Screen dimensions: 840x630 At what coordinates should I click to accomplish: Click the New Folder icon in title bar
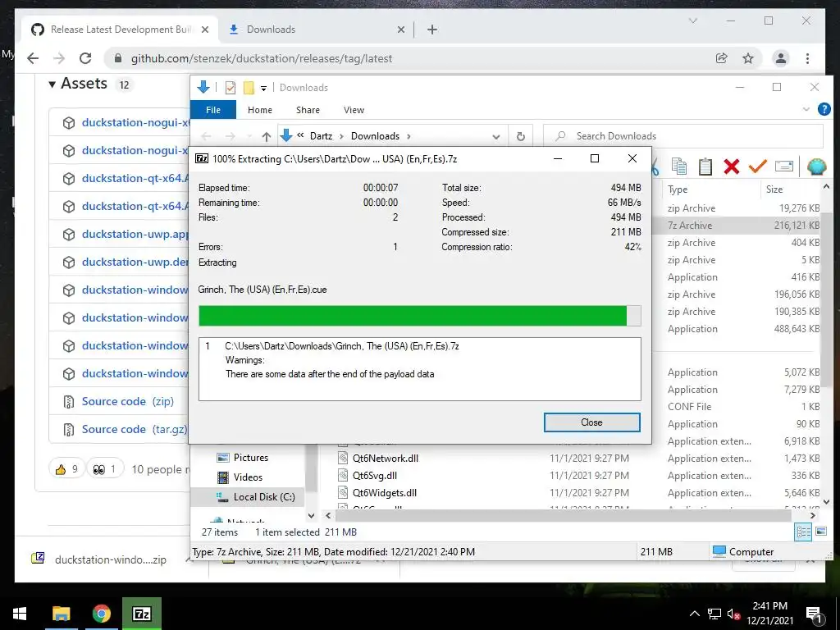249,88
